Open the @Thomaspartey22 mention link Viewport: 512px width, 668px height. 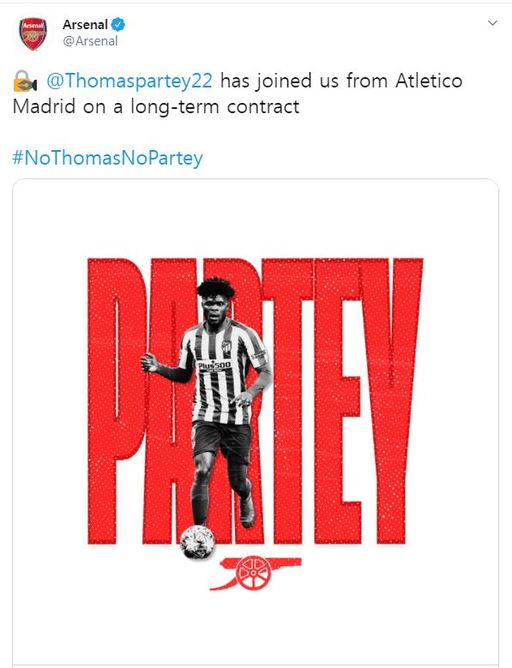(129, 81)
